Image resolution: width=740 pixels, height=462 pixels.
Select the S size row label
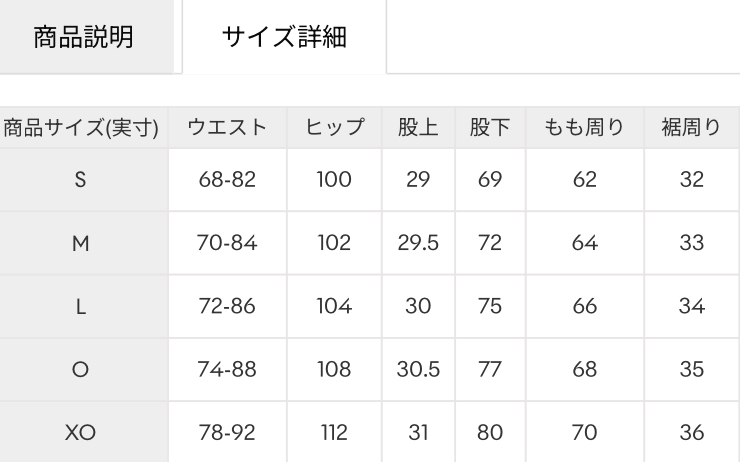(81, 180)
